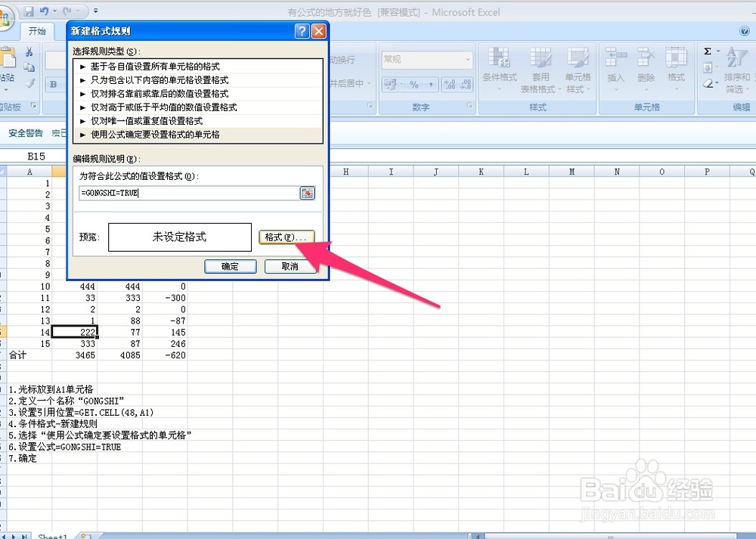Viewport: 756px width, 539px height.
Task: Click the Copy icon in clipboard group
Action: (x=29, y=67)
